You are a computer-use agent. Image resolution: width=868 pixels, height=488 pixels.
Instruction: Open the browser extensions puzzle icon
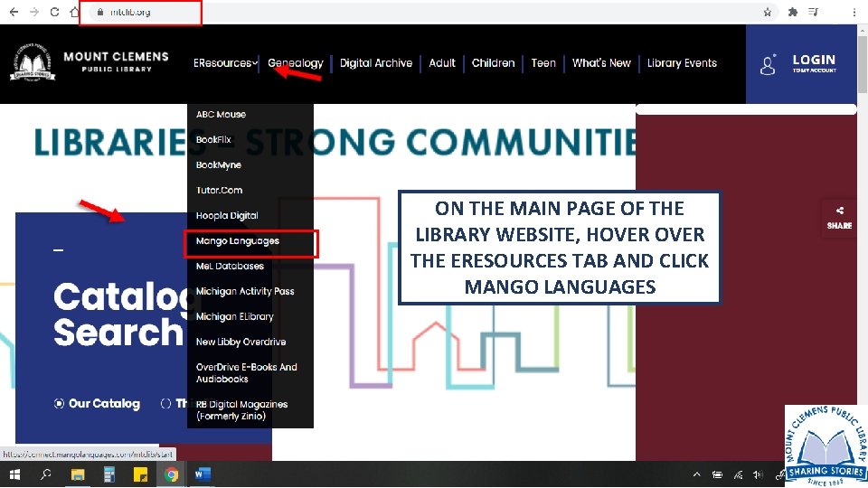point(793,12)
